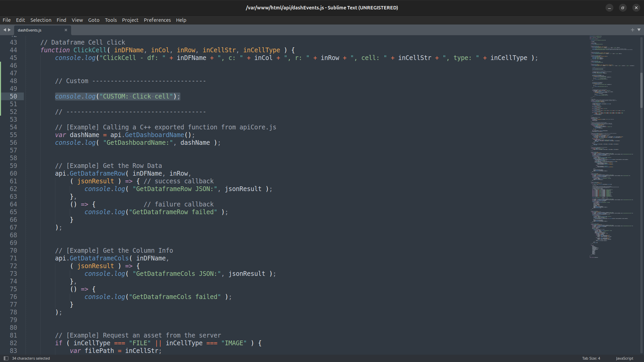Viewport: 644px width, 362px height.
Task: Click line number 59 in gutter
Action: coord(13,166)
